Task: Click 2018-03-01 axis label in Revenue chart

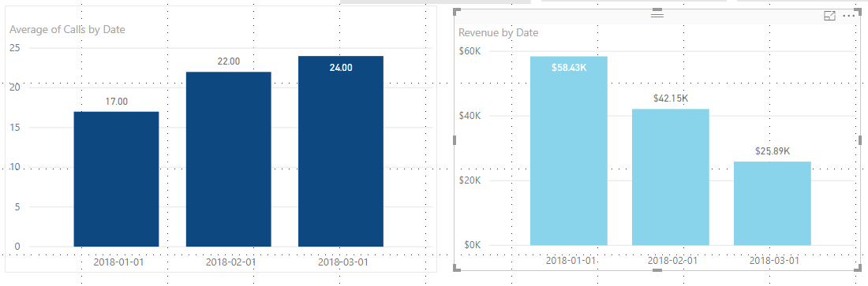Action: (774, 260)
